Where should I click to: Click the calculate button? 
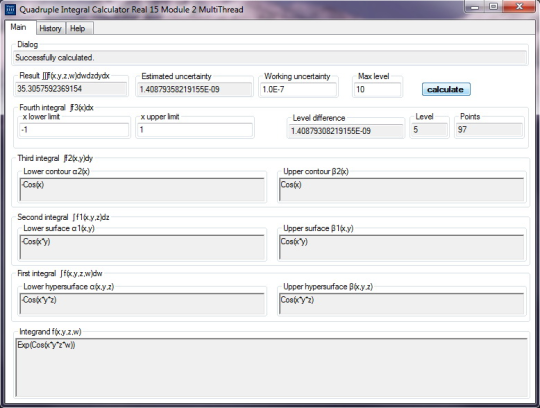(x=446, y=90)
